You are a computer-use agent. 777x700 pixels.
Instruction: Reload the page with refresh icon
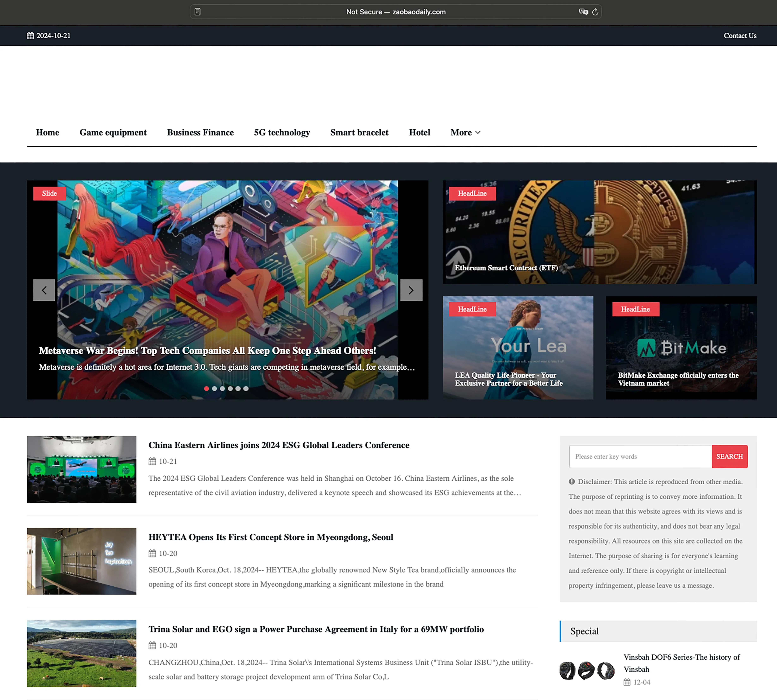(595, 12)
